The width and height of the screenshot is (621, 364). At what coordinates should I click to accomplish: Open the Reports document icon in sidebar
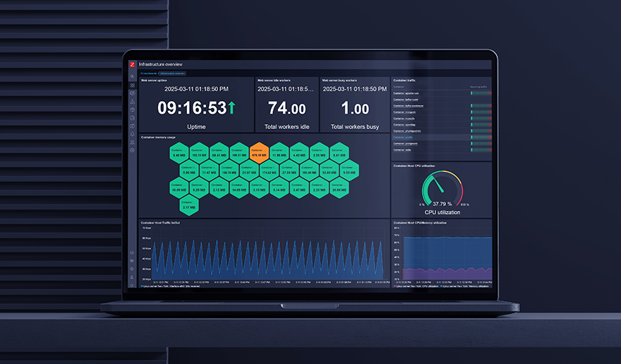[132, 118]
